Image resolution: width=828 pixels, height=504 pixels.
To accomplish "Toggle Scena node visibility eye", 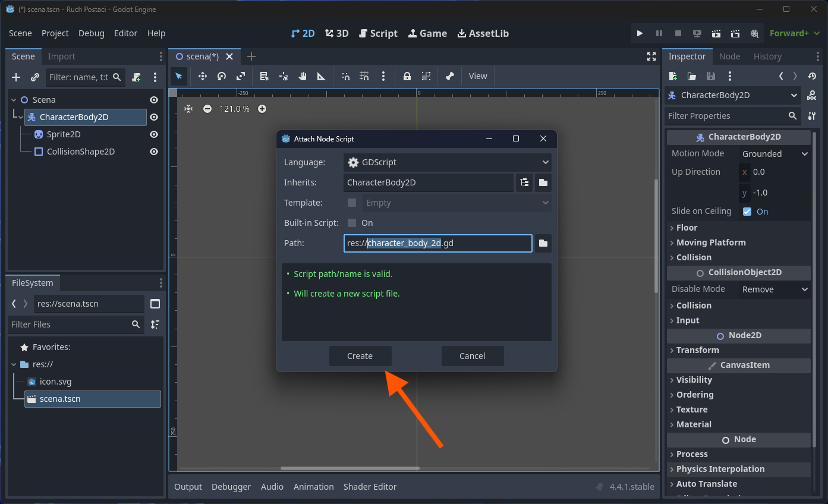I will click(x=154, y=100).
